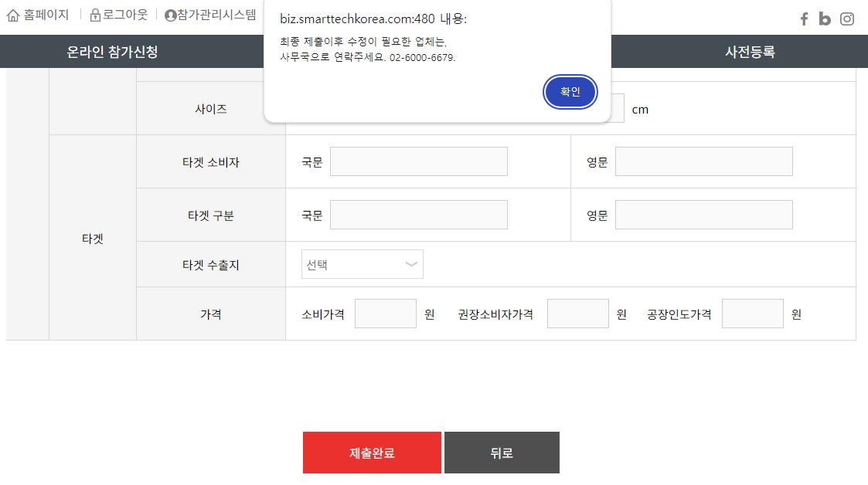Open the 온라인 참가신청 menu tab
The image size is (868, 485).
pyautogui.click(x=112, y=52)
